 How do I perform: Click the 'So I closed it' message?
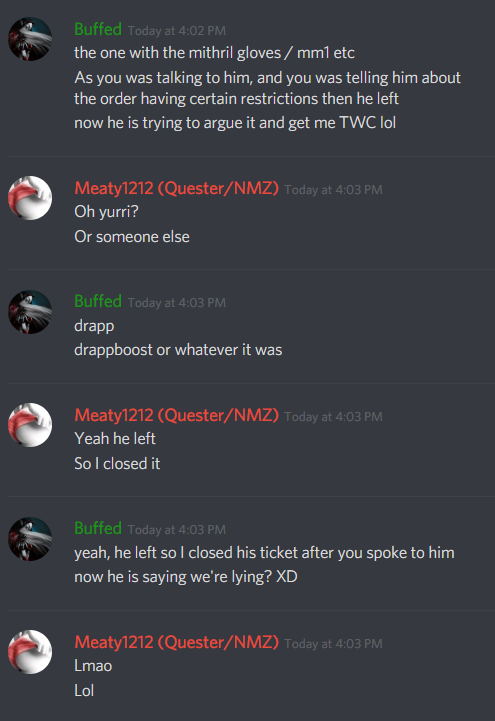[x=117, y=464]
